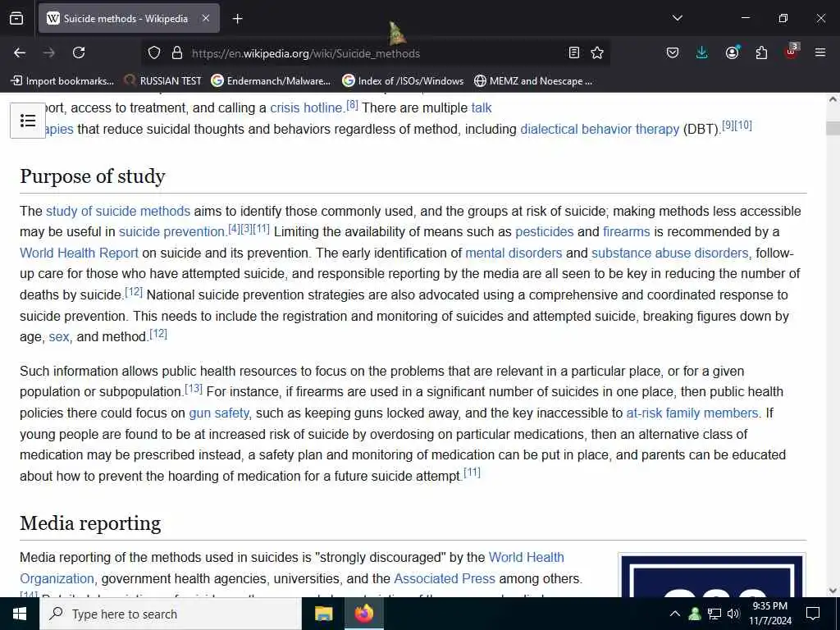Image resolution: width=840 pixels, height=630 pixels.
Task: Open the Windows Start menu
Action: point(20,614)
